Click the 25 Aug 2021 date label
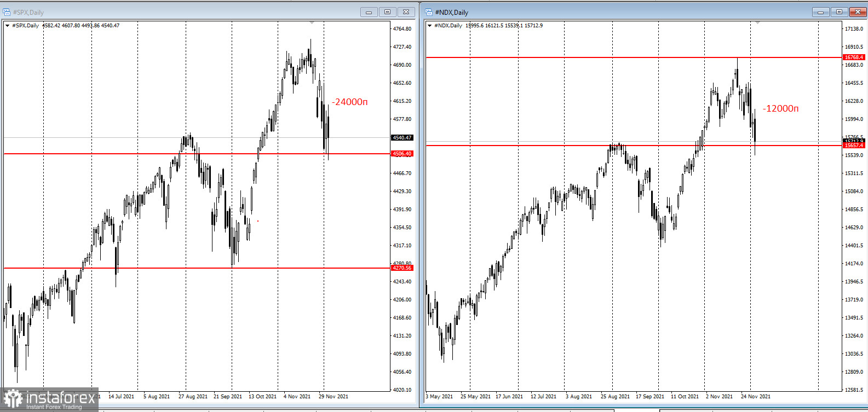 point(615,397)
